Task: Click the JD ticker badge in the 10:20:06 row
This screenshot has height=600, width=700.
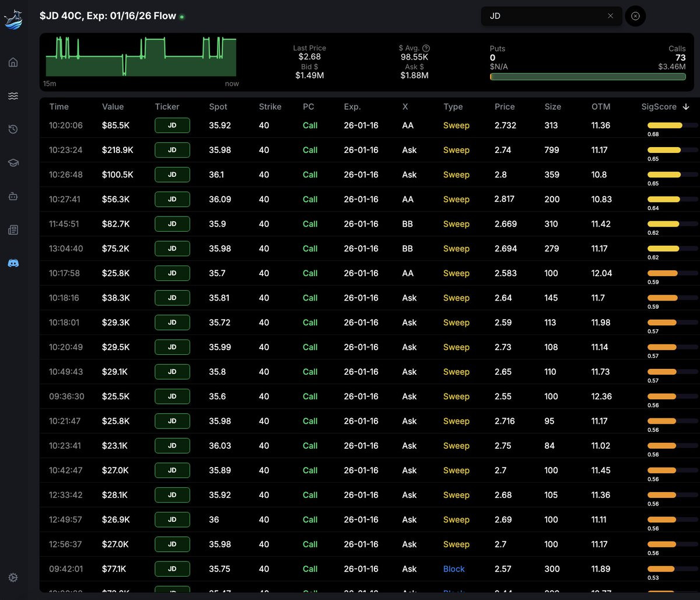Action: pos(172,125)
